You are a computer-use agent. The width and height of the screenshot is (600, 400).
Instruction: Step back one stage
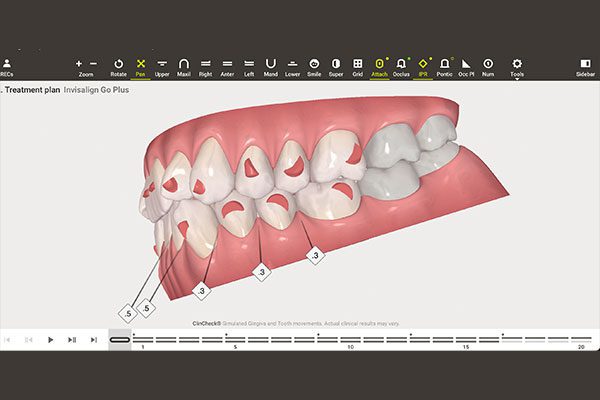pos(28,340)
